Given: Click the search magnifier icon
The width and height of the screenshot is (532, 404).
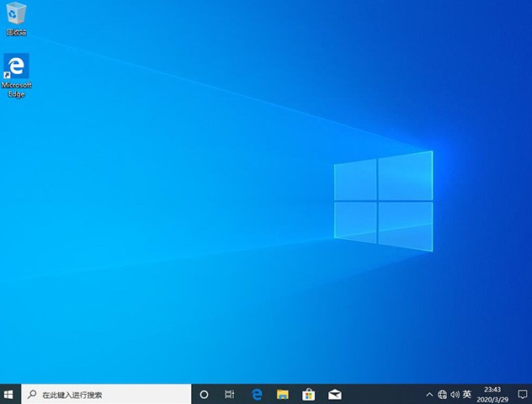Looking at the screenshot, I should (x=32, y=394).
